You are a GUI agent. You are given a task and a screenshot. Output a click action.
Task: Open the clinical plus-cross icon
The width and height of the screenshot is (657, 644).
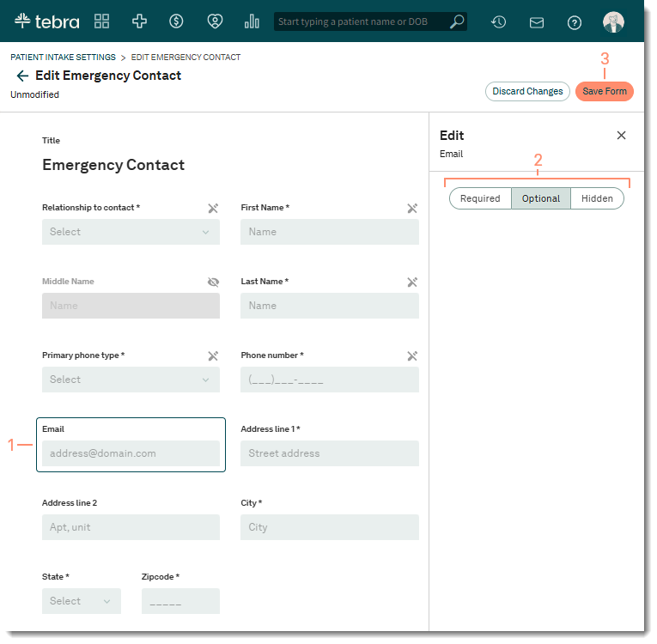[139, 21]
